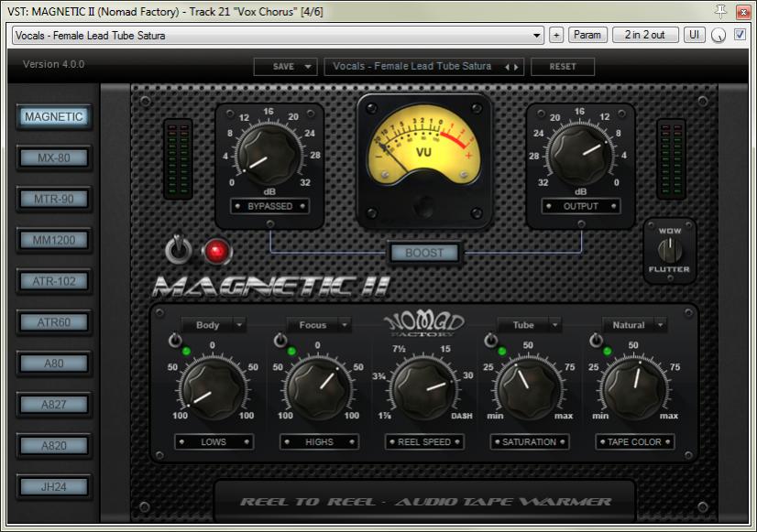Choose the A820 tape machine

click(x=53, y=445)
